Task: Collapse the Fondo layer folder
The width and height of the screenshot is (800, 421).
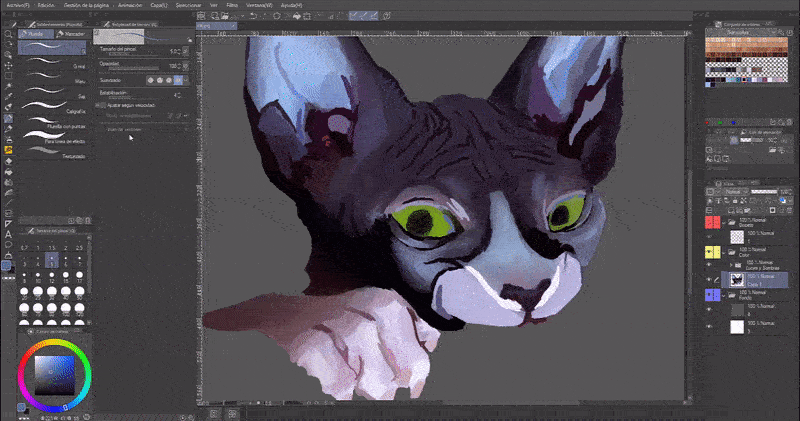Action: [x=724, y=295]
